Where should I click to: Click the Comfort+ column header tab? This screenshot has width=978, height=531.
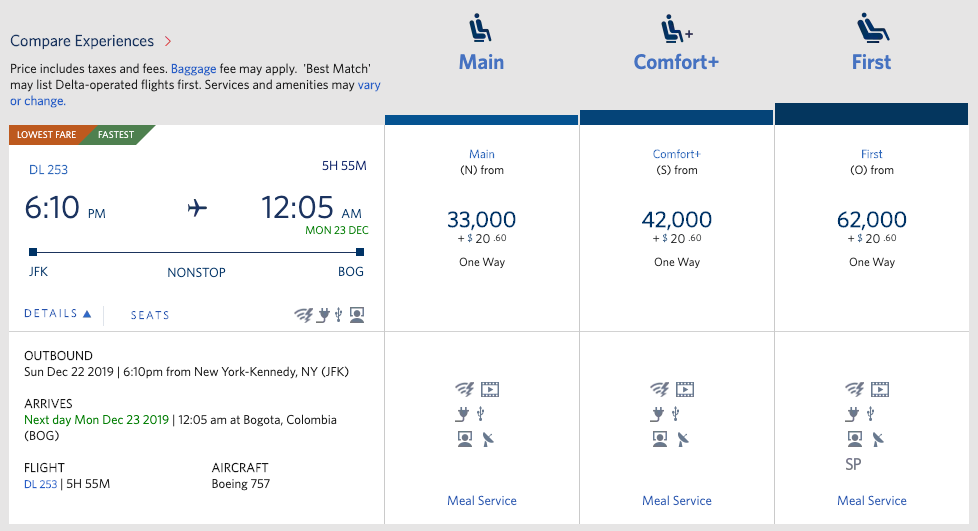pyautogui.click(x=676, y=62)
